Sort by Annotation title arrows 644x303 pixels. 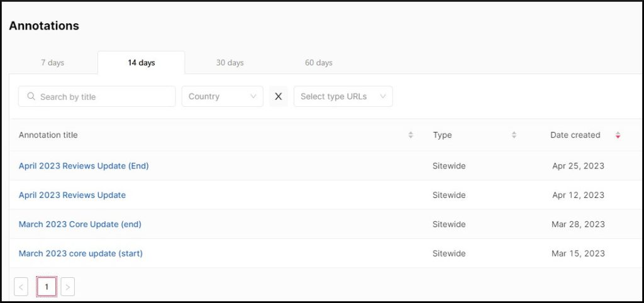411,135
